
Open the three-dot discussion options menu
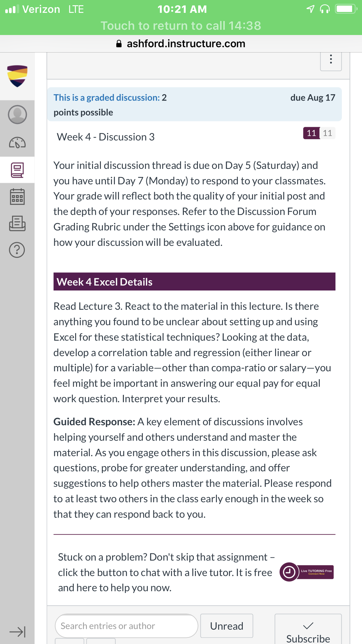(331, 60)
